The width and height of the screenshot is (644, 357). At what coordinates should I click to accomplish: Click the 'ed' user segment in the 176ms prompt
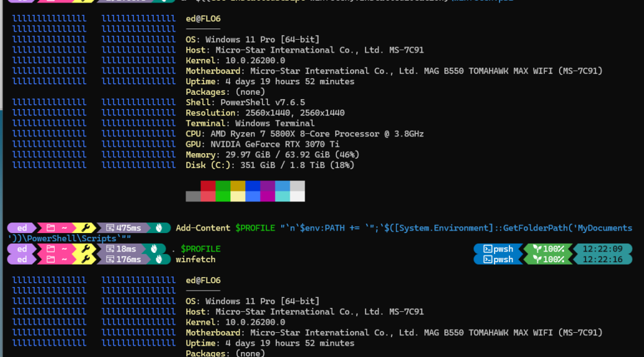pyautogui.click(x=22, y=259)
